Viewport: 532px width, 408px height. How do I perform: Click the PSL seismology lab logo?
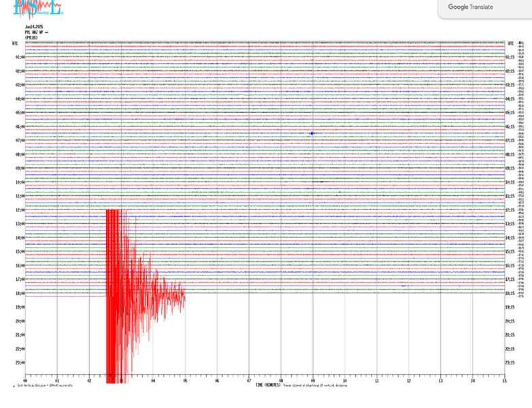(x=38, y=8)
